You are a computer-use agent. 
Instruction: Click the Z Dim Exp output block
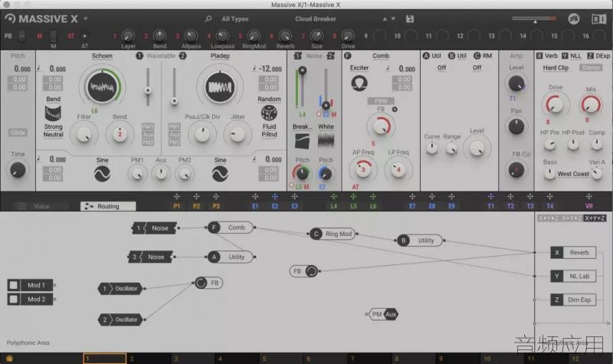(x=573, y=300)
